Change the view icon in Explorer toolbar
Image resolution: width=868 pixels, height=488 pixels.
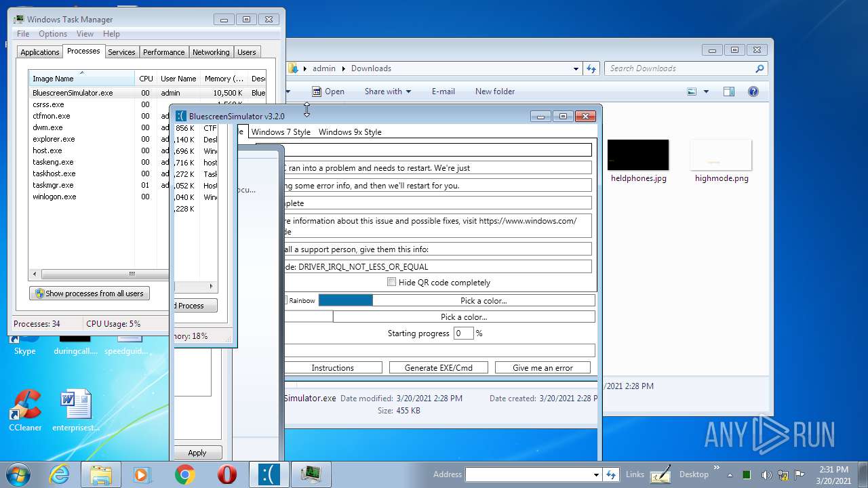692,91
